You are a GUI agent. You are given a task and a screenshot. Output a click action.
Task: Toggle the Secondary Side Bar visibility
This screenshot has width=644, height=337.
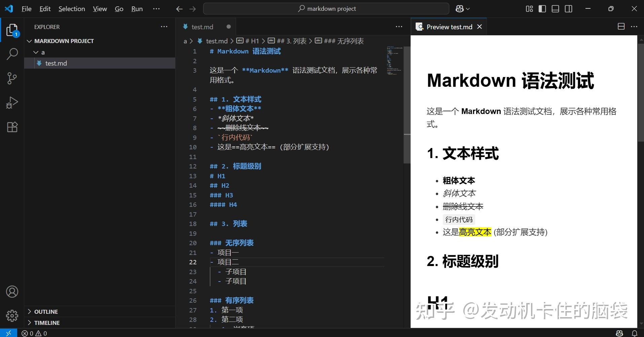(568, 9)
